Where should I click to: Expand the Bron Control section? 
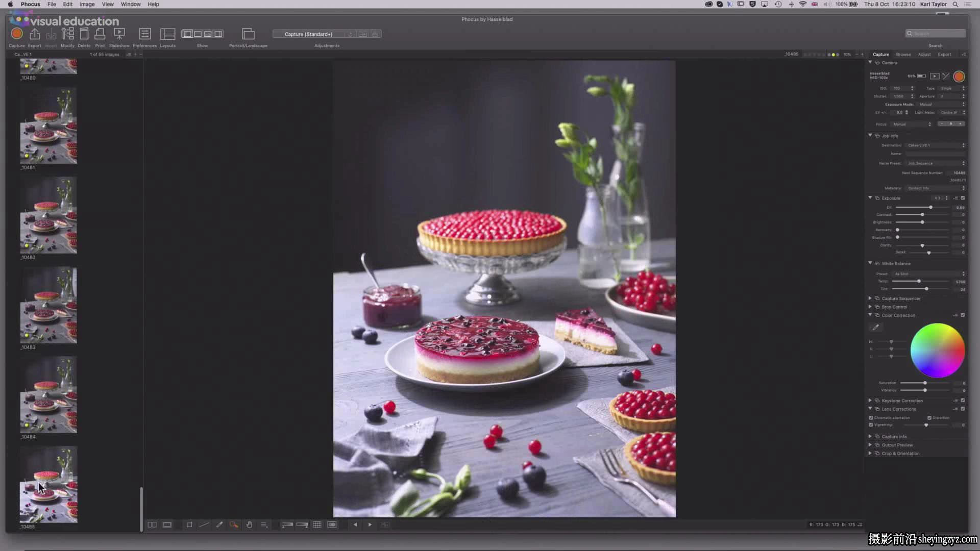[x=870, y=307]
